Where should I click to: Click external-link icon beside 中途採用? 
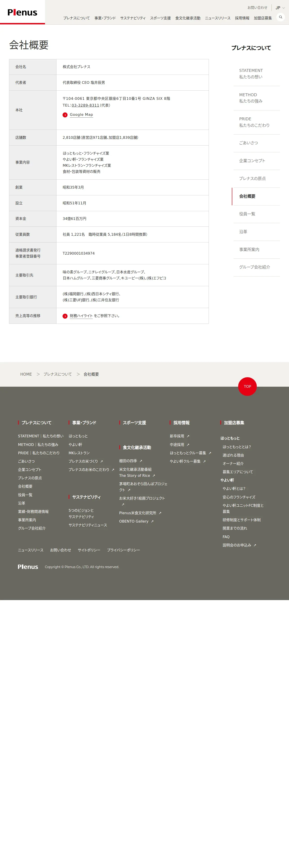click(188, 445)
